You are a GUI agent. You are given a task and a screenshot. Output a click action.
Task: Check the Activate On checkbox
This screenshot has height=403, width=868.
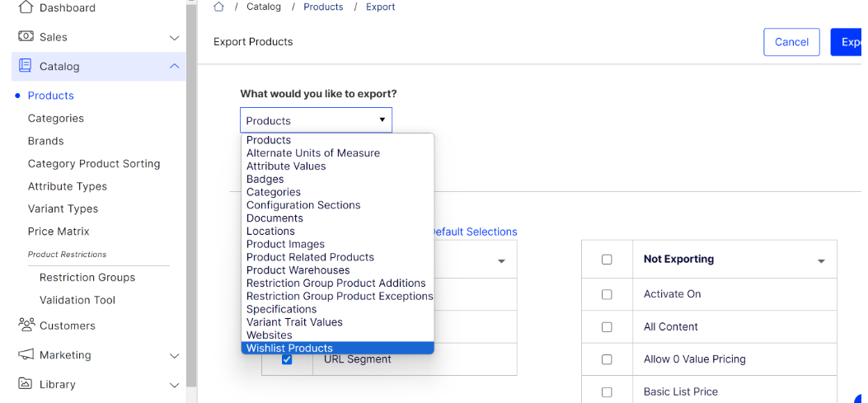[x=607, y=294]
